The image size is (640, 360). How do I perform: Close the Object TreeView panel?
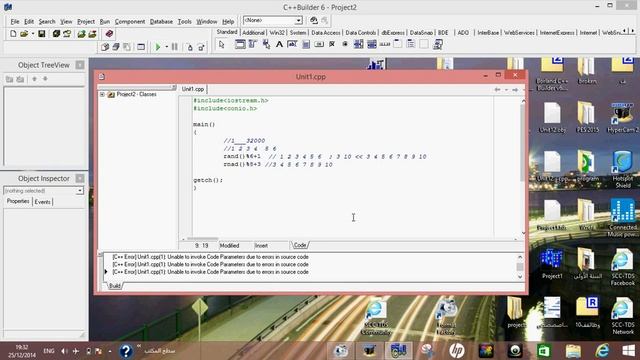click(x=80, y=65)
